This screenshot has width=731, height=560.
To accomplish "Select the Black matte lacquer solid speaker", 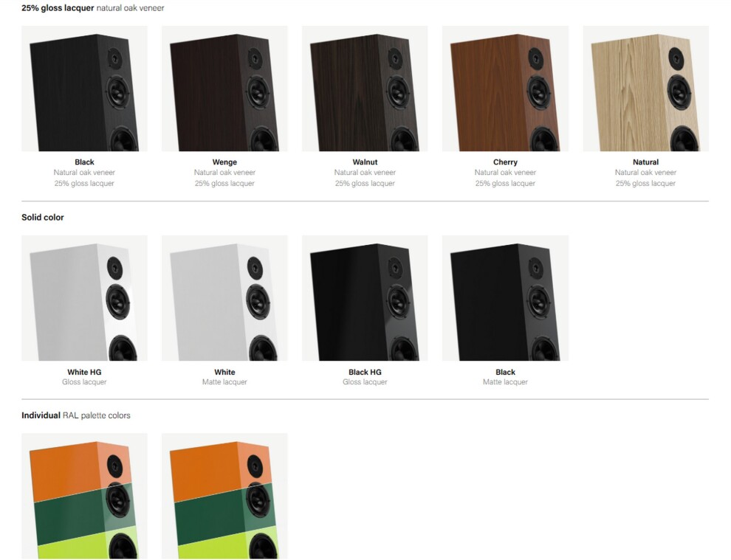I will (x=505, y=298).
